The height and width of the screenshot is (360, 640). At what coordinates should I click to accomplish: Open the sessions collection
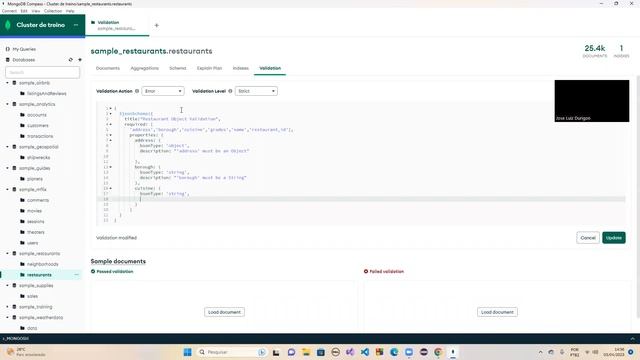(36, 221)
